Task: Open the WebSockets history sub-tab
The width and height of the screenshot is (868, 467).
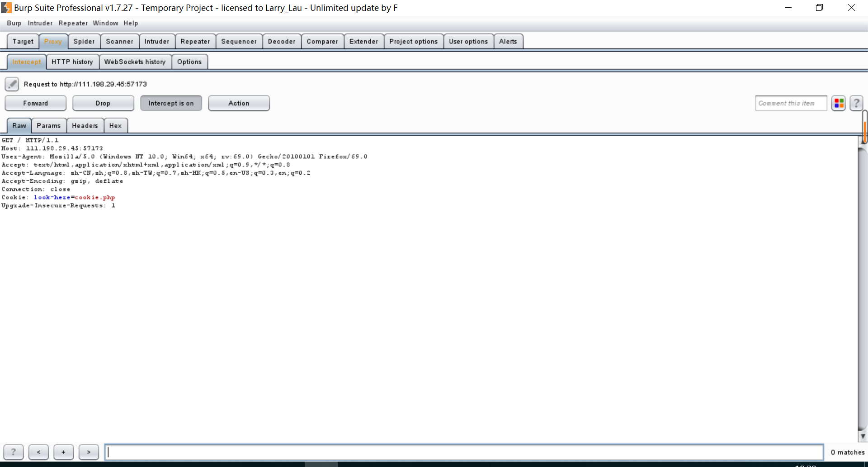Action: click(135, 62)
